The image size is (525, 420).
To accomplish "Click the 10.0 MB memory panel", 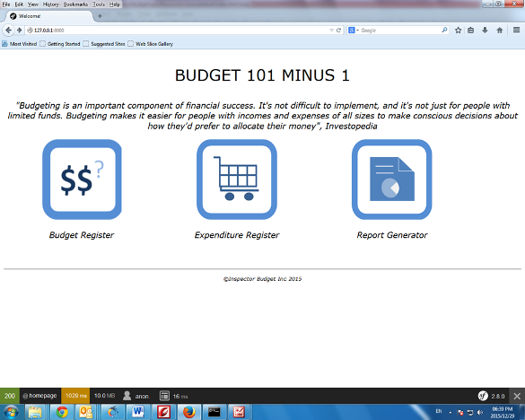I will click(x=104, y=396).
